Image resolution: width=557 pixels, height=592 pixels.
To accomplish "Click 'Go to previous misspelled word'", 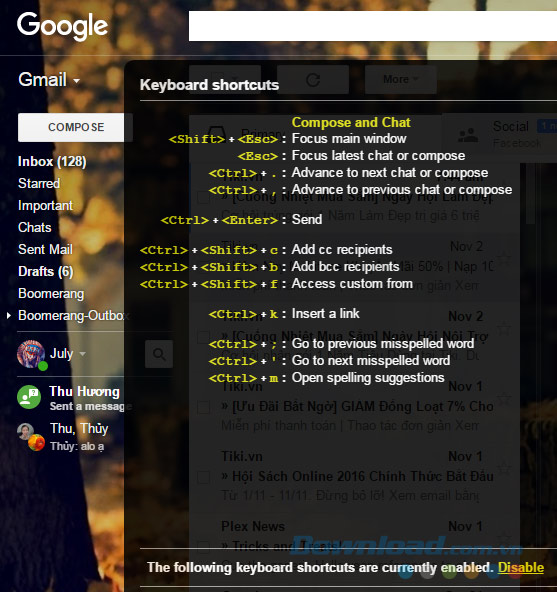I will tap(383, 344).
